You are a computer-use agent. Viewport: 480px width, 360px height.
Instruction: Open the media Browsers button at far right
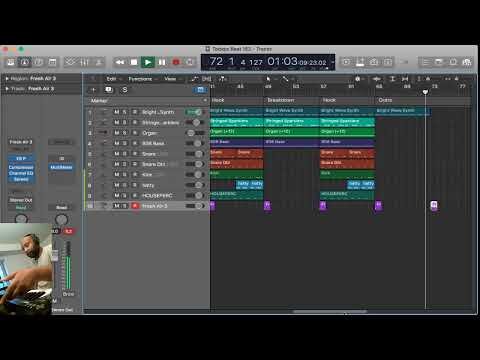coord(467,62)
